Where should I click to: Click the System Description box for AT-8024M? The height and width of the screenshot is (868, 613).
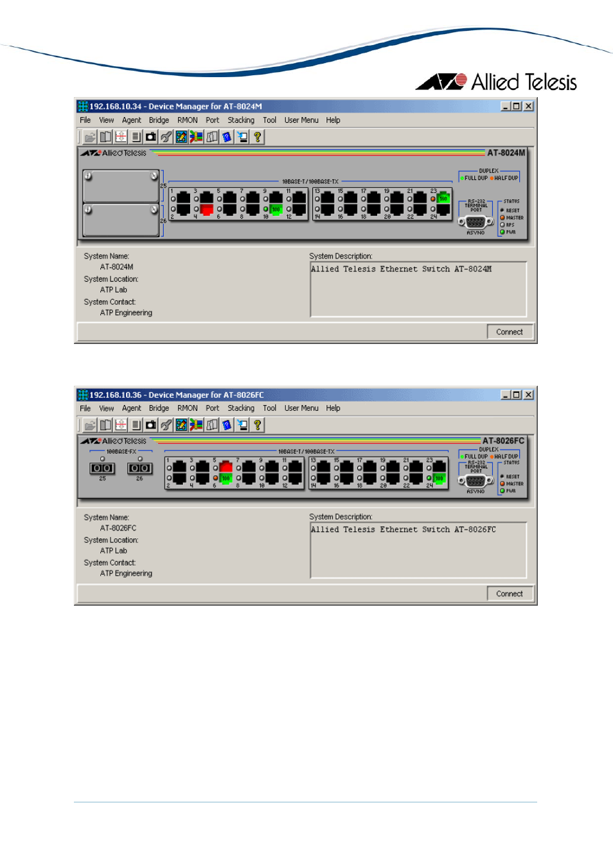(x=418, y=289)
